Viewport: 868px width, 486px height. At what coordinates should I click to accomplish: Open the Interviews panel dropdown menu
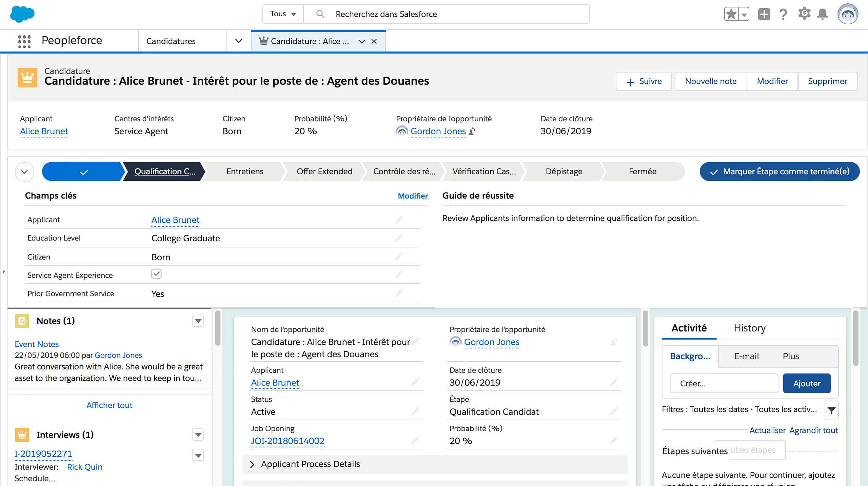[198, 434]
